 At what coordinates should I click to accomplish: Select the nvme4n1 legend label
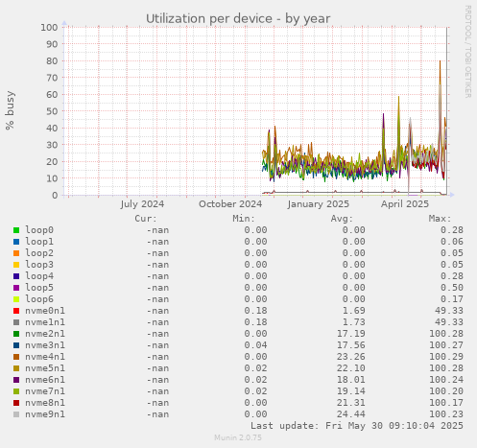pyautogui.click(x=45, y=357)
